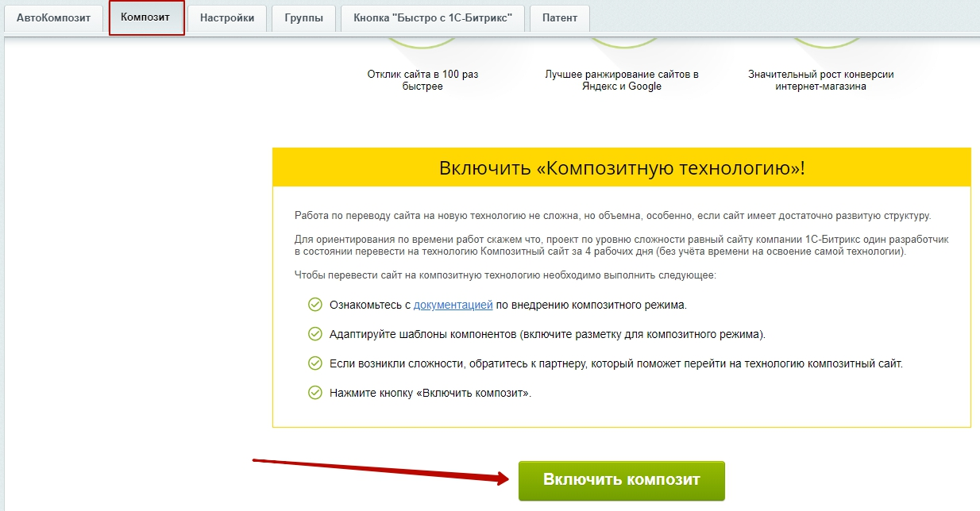Switch to the Настройки tab
This screenshot has height=511, width=980.
227,17
